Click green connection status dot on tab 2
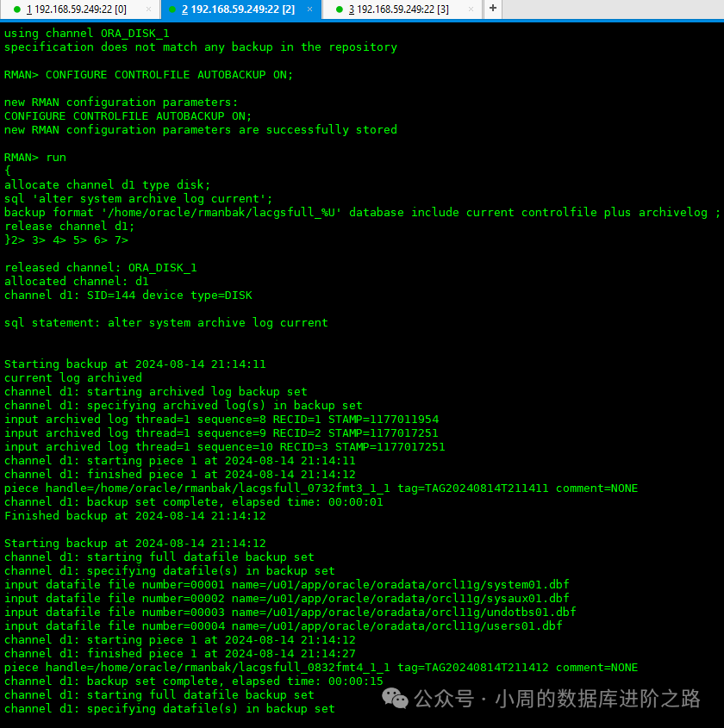Viewport: 724px width, 728px height. pos(172,9)
